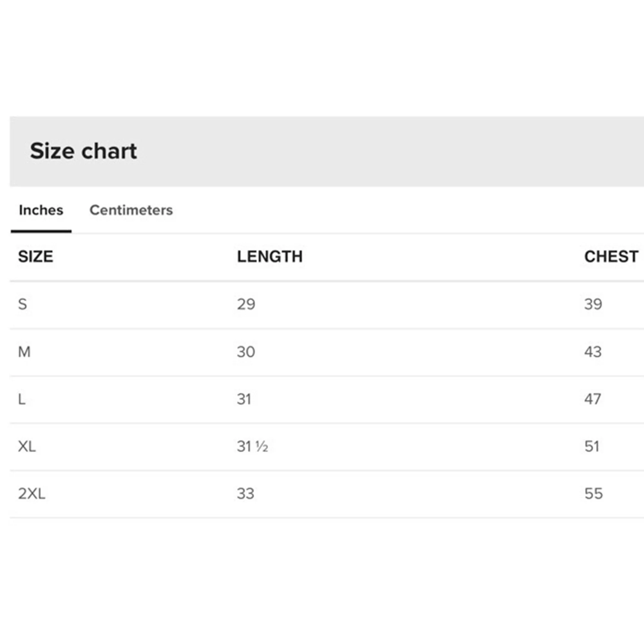Viewport: 644px width, 644px height.
Task: Click the Size chart heading
Action: coord(83,151)
